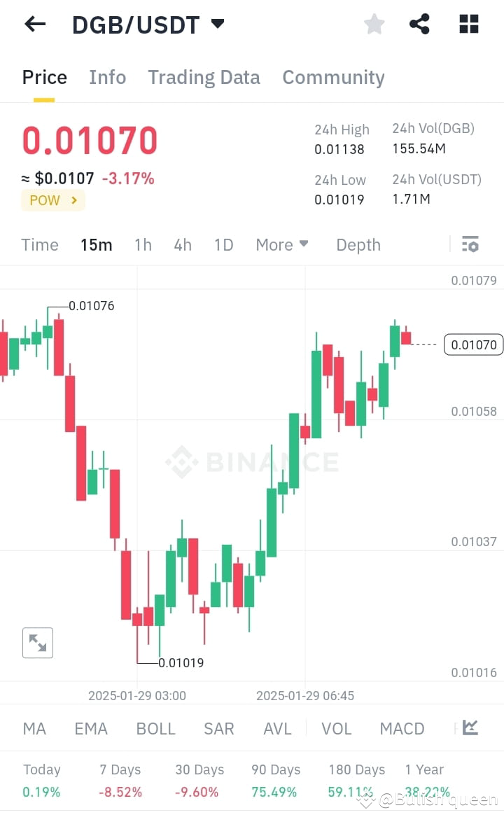Select the 1 Year performance period

[x=424, y=769]
